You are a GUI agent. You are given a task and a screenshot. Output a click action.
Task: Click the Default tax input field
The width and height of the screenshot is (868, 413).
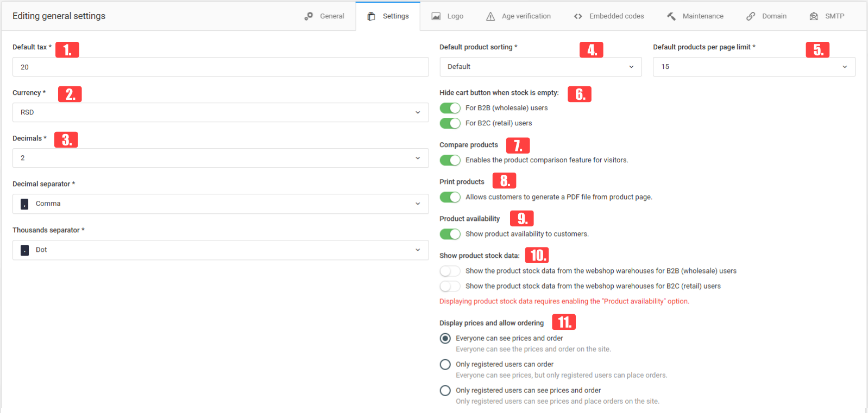tap(220, 67)
